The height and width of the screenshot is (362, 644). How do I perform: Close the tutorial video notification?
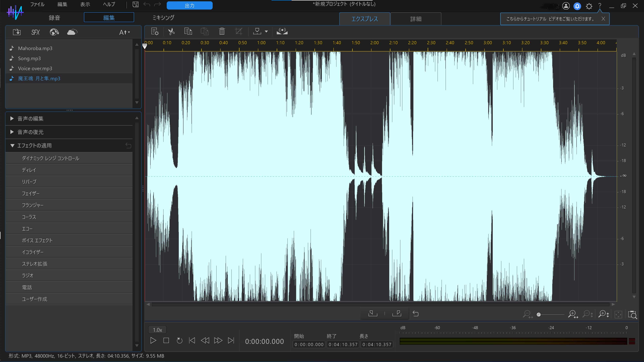[603, 19]
